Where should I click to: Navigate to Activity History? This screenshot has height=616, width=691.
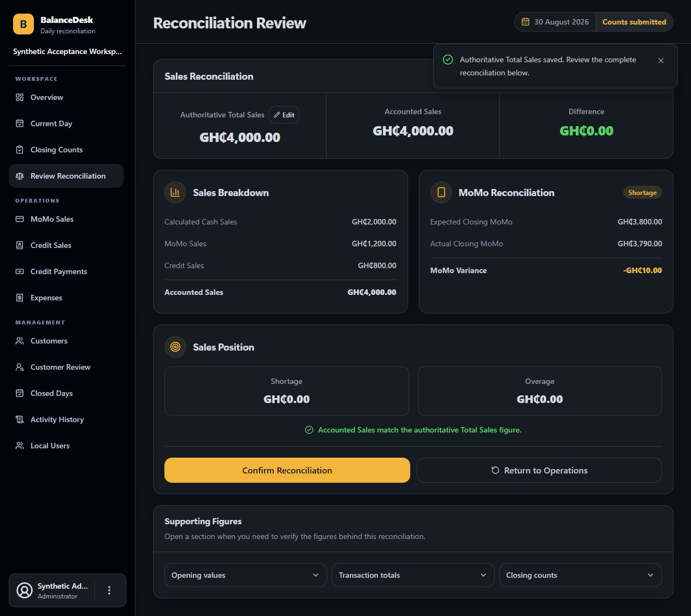click(66, 419)
